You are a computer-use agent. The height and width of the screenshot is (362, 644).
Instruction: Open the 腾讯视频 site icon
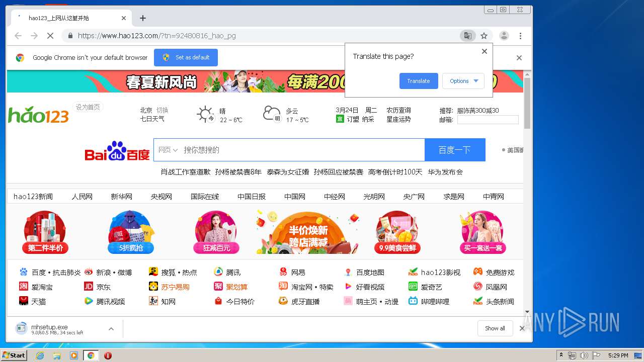tap(89, 301)
